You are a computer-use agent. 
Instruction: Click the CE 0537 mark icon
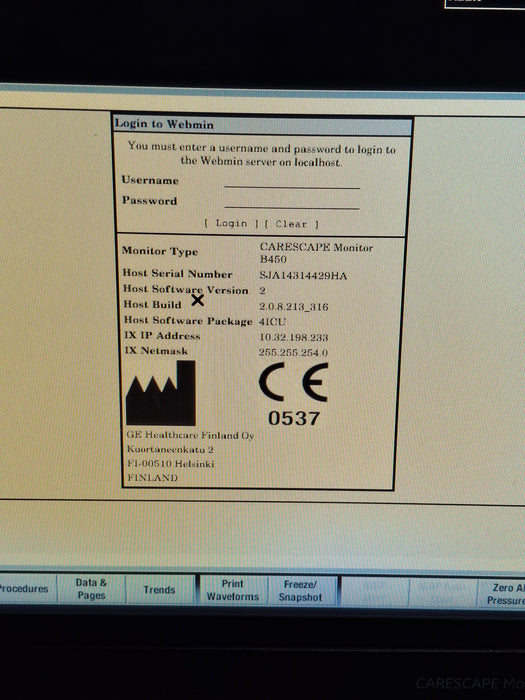(x=294, y=395)
